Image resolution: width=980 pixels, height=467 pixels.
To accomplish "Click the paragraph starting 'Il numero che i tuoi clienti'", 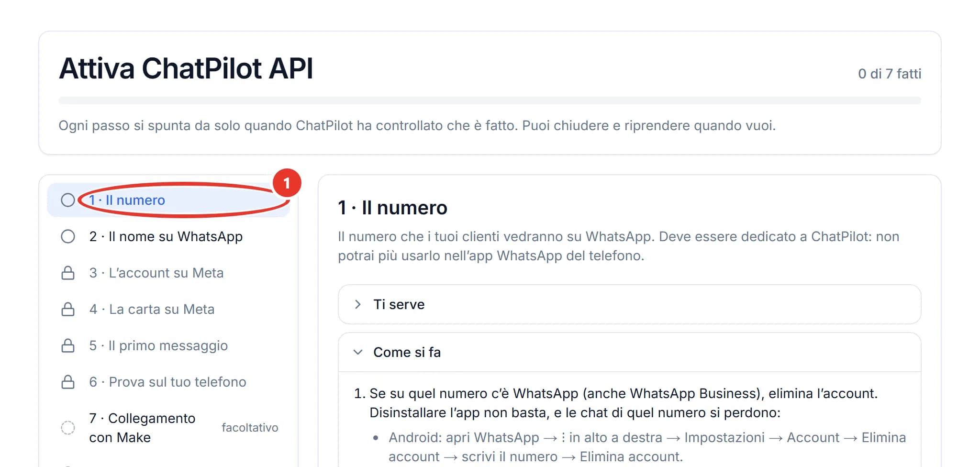I will 619,246.
